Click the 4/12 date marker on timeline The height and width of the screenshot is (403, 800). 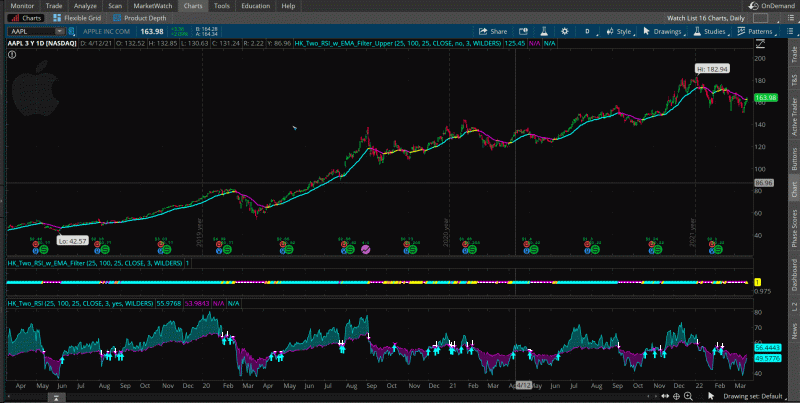[x=524, y=385]
